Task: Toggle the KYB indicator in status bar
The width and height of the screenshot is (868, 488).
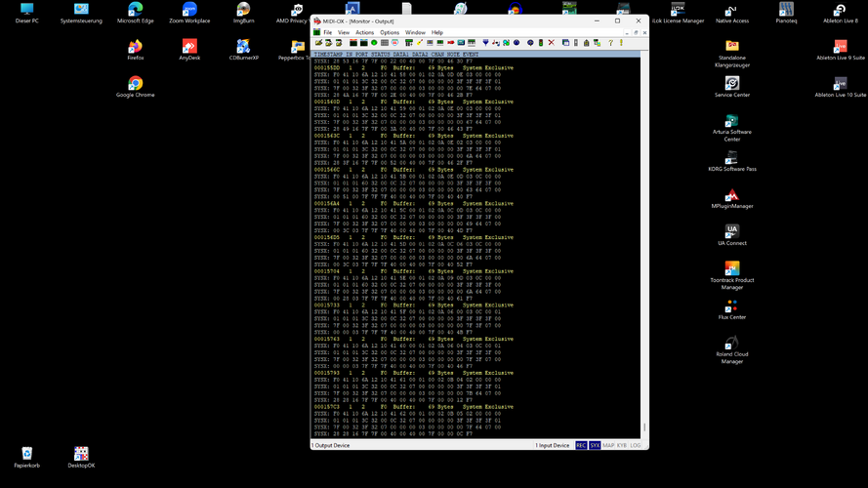Action: (622, 445)
